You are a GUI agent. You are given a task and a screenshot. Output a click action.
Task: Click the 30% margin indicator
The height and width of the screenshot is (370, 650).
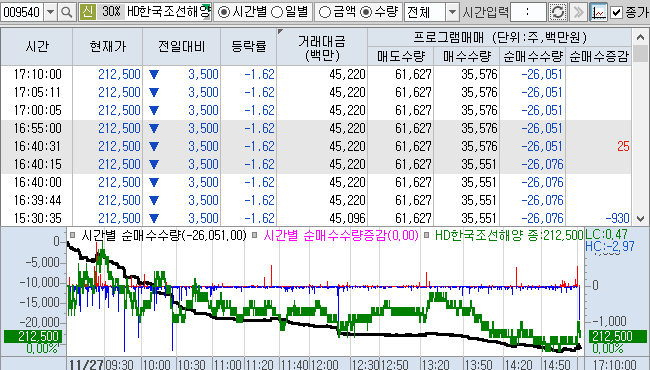[x=111, y=12]
